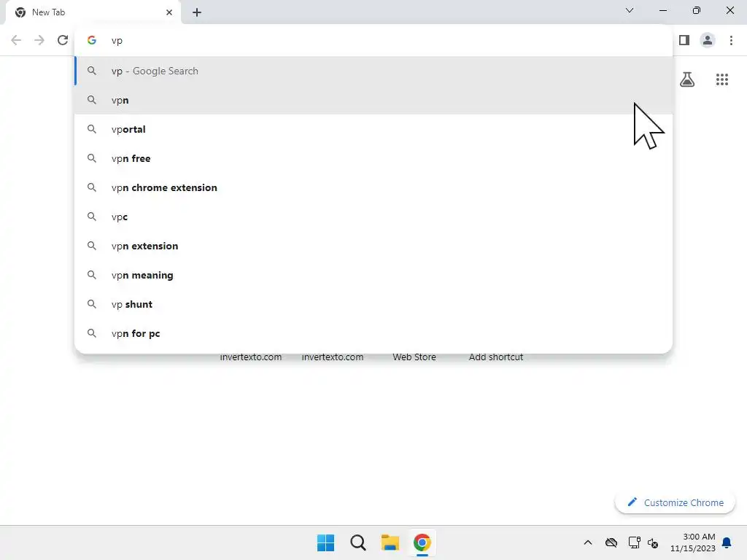Close the New Tab tab

click(169, 12)
